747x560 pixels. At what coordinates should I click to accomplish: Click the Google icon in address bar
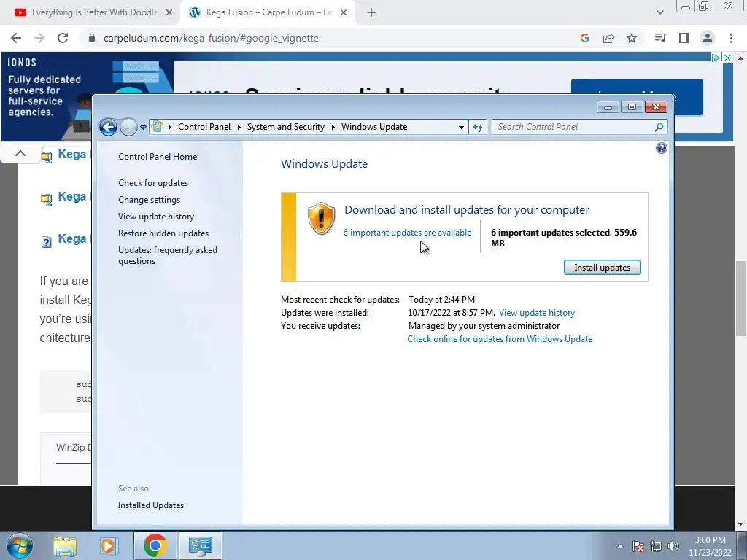(585, 38)
